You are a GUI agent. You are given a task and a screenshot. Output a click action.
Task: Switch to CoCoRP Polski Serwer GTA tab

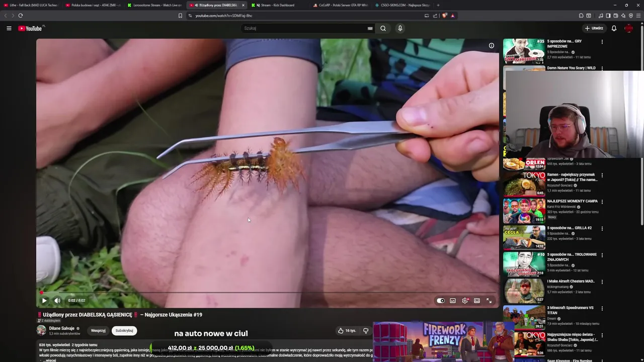click(341, 5)
